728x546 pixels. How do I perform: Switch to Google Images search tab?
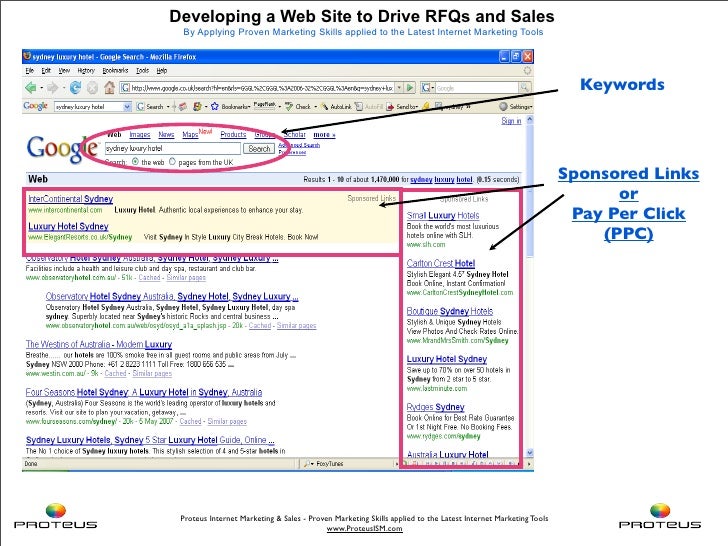(140, 134)
